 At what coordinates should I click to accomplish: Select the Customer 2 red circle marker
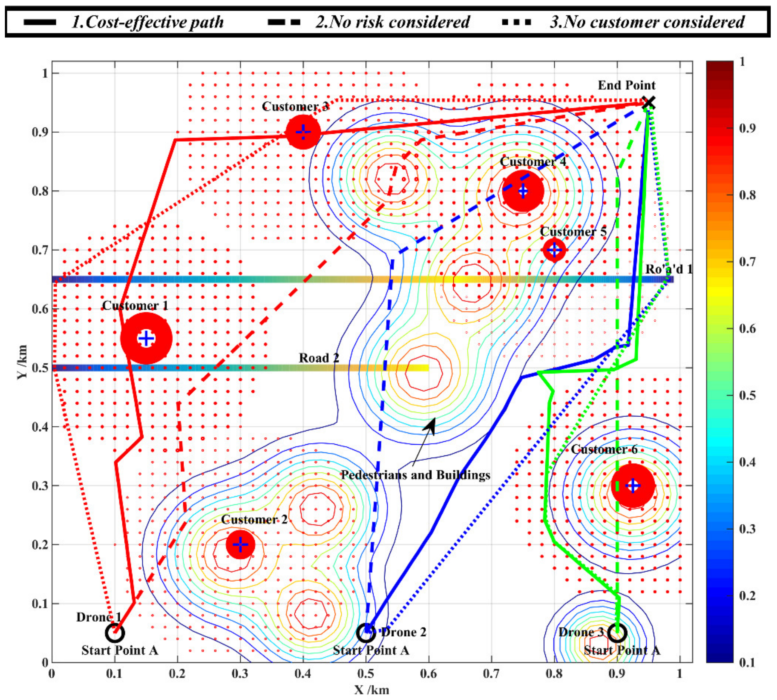[x=240, y=545]
